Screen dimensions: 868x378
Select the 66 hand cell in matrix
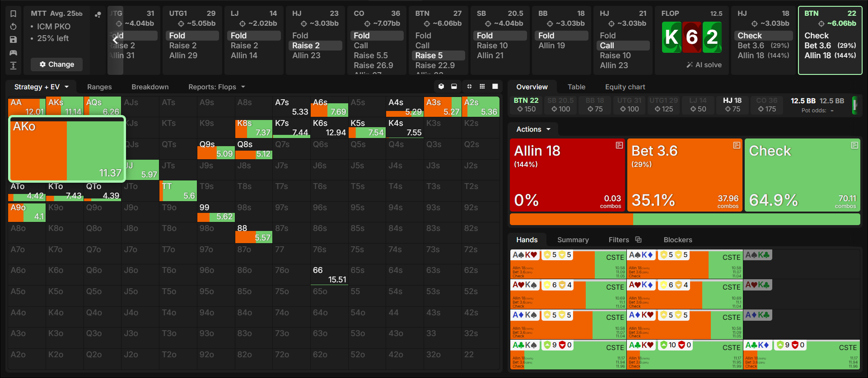[329, 275]
